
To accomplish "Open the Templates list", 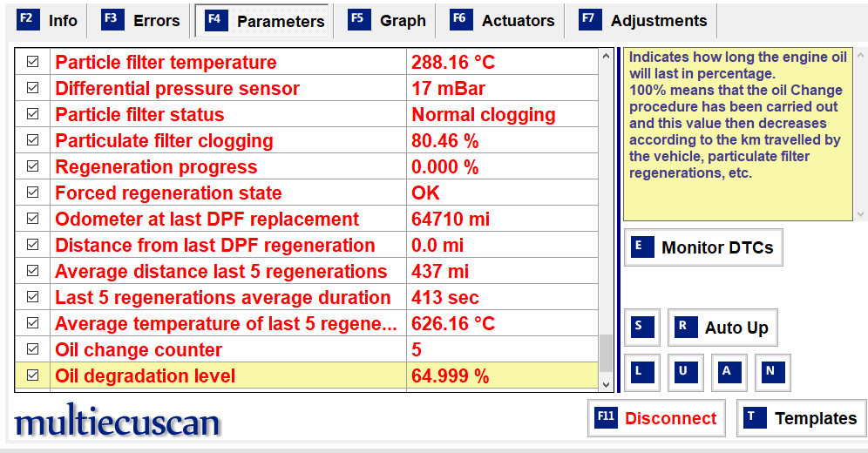I will [802, 418].
